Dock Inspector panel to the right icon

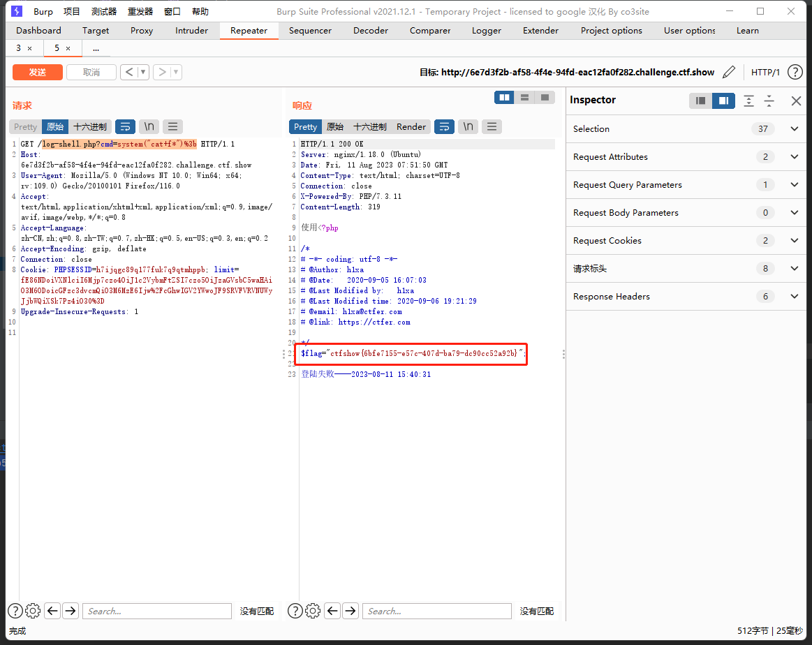[x=723, y=101]
